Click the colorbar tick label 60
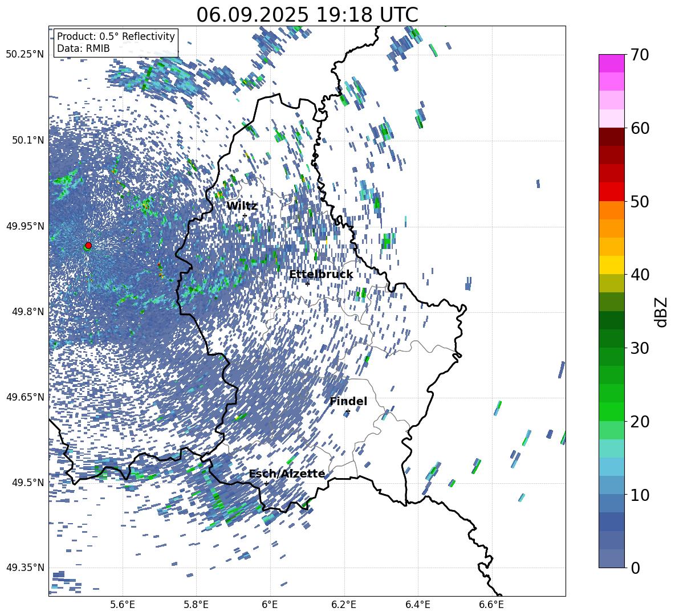675x616 pixels. tap(640, 128)
